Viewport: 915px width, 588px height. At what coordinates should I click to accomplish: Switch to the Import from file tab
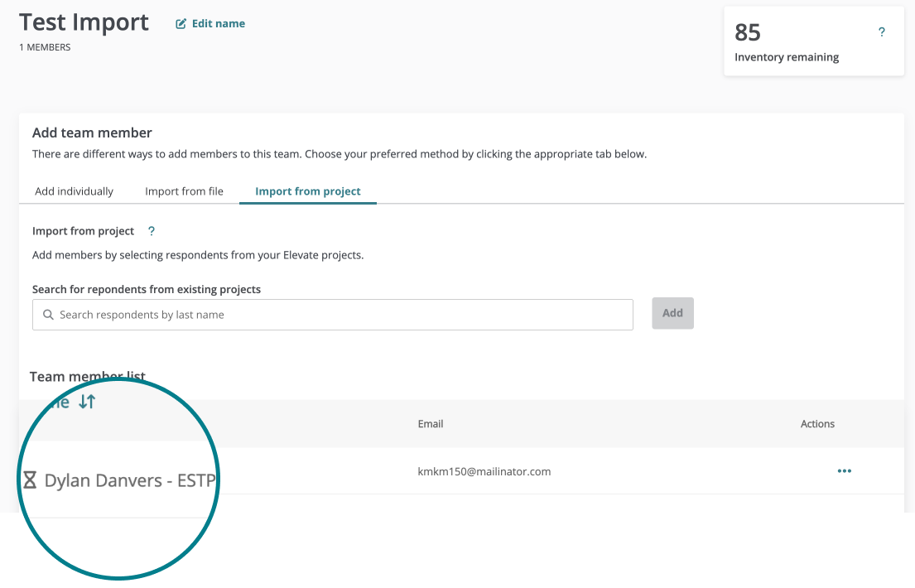(185, 191)
